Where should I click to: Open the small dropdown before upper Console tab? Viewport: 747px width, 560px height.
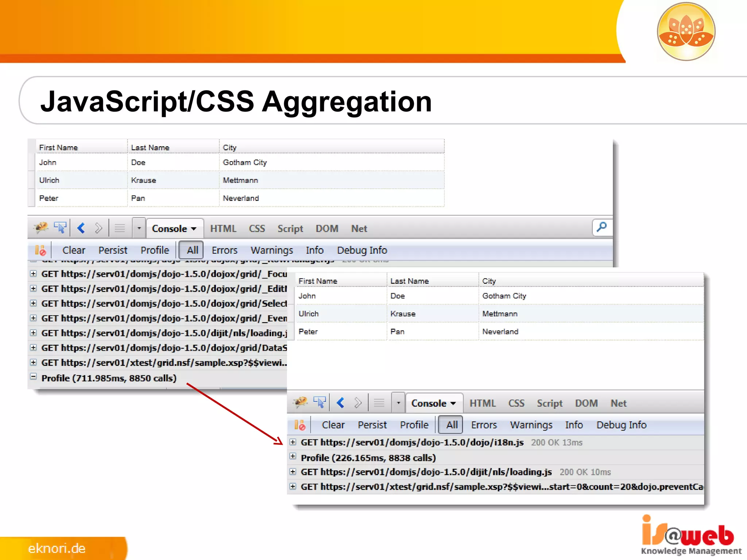[x=139, y=228]
